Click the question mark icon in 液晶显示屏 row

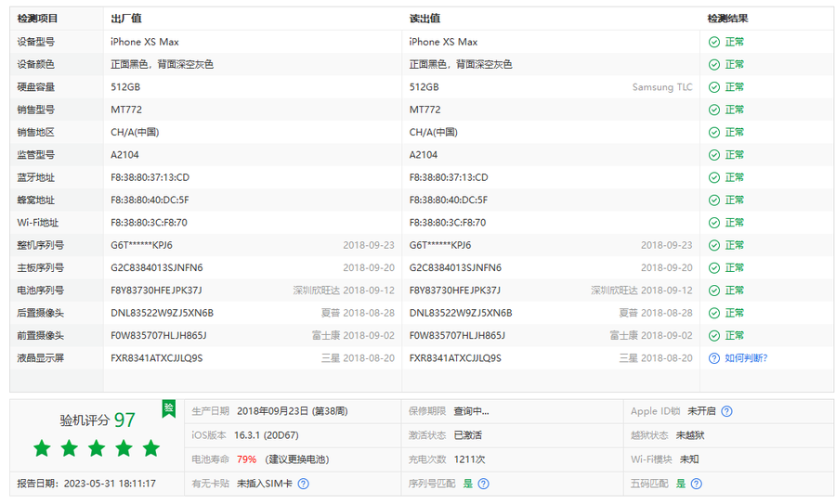714,358
